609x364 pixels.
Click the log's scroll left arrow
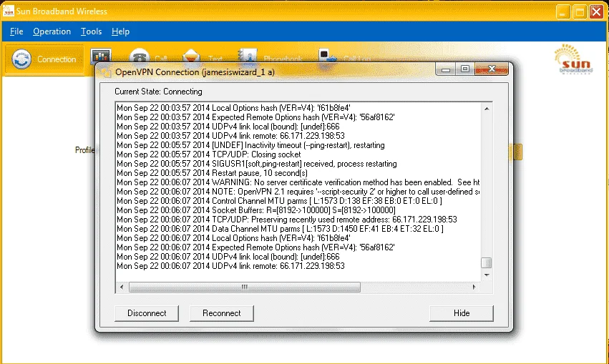click(122, 287)
